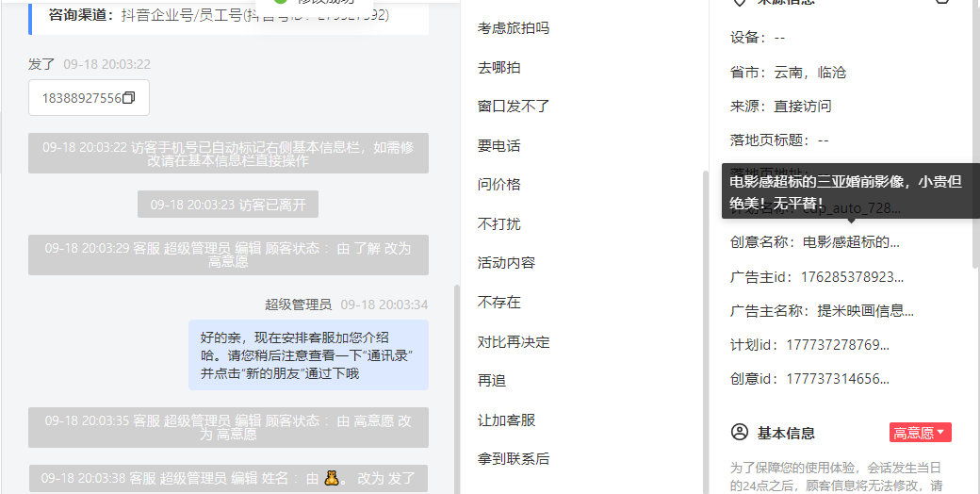Image resolution: width=980 pixels, height=494 pixels.
Task: Click the blue customer service reply bubble
Action: [x=309, y=355]
